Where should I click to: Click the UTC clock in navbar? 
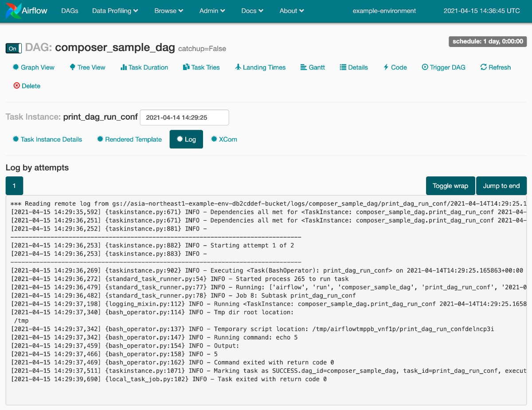point(482,11)
